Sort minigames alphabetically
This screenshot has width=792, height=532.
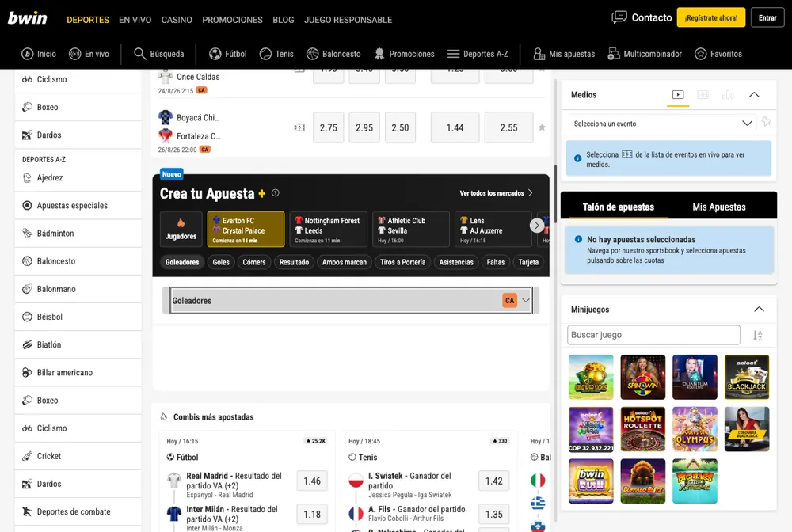point(758,335)
